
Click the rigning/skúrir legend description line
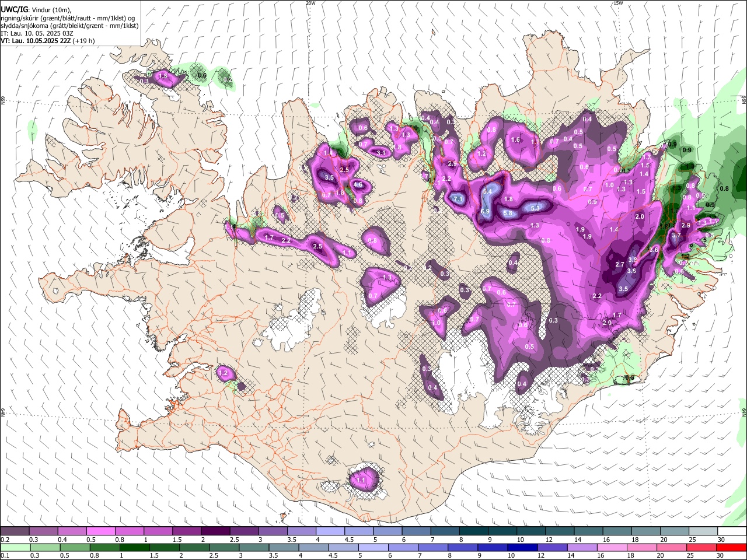(x=68, y=18)
